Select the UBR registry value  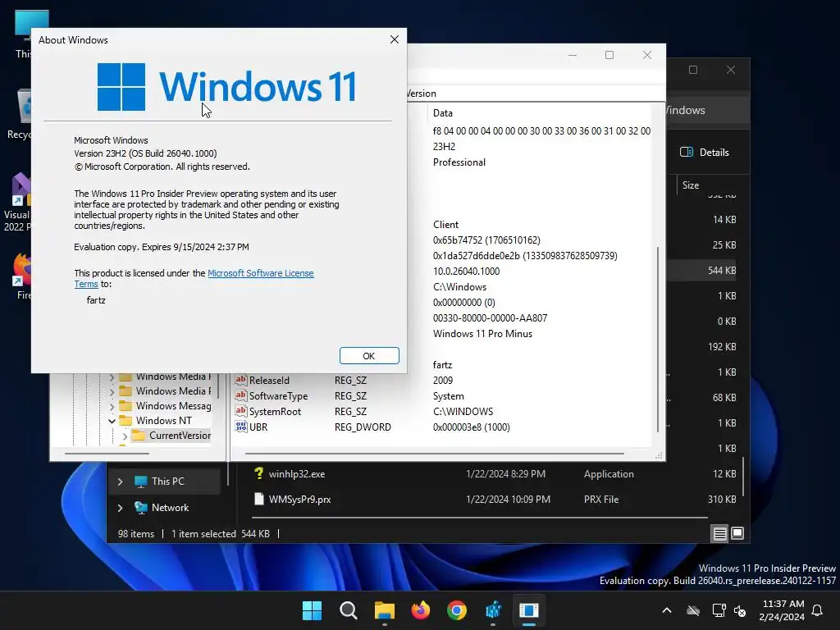click(258, 427)
